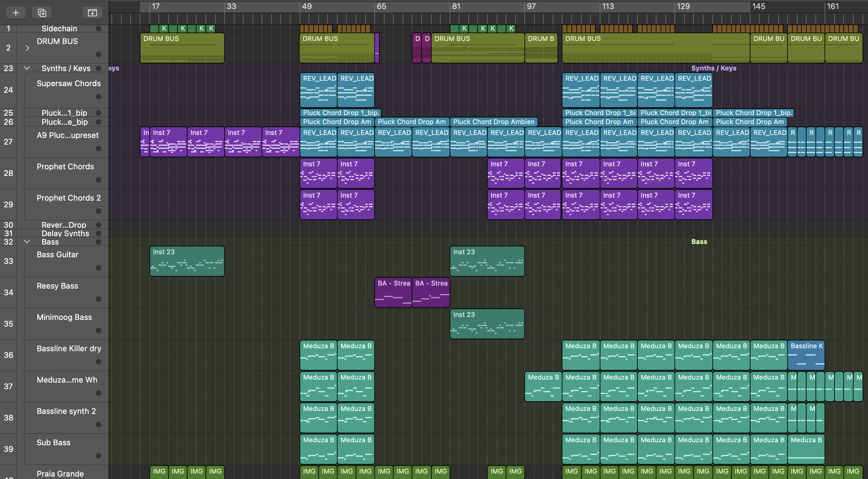Toggle the dot on the Supersaw Chords track
This screenshot has width=868, height=479.
coord(98,97)
